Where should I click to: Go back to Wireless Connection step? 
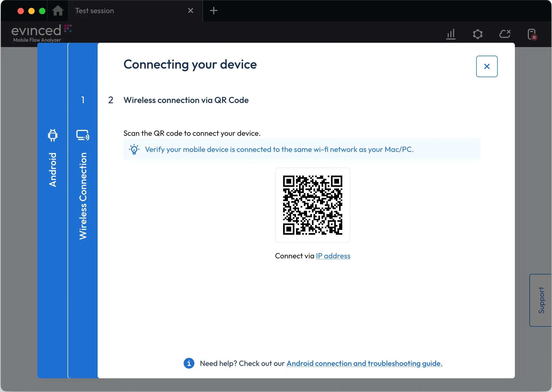click(x=83, y=211)
